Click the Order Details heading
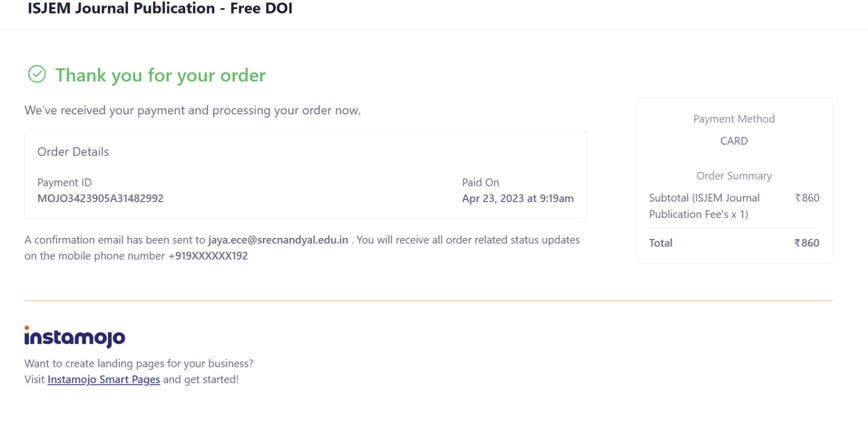This screenshot has width=868, height=439. [x=73, y=152]
